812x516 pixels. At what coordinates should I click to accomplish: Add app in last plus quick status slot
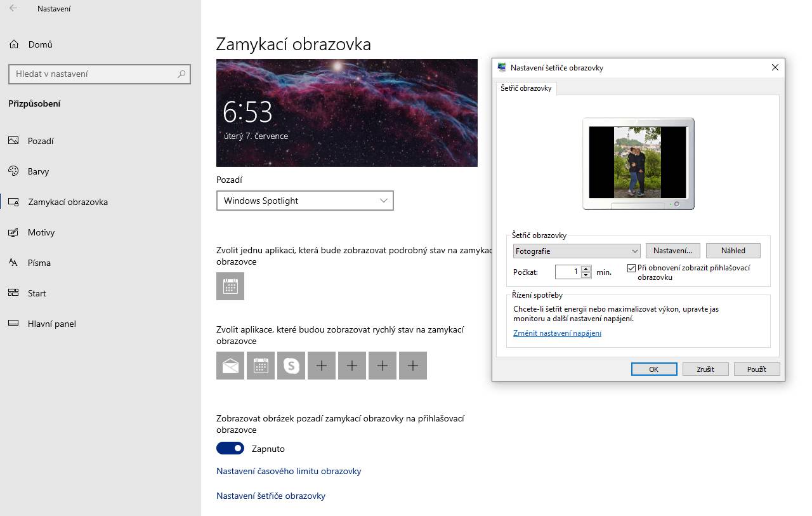413,366
